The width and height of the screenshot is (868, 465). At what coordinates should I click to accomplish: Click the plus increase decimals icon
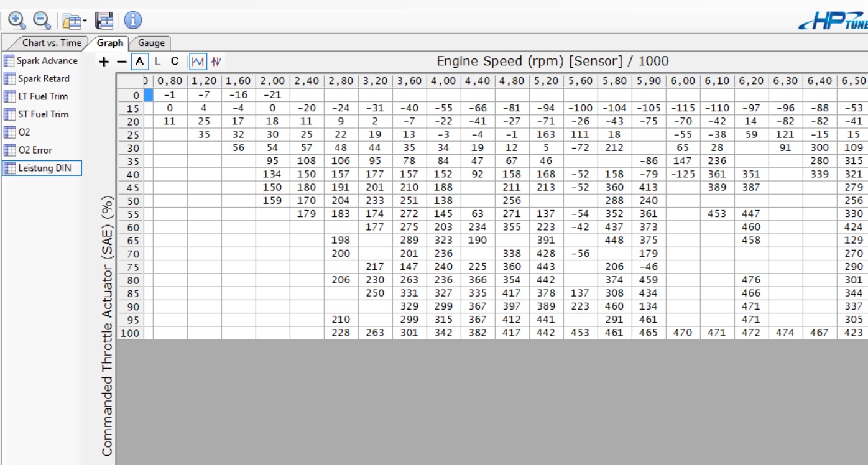click(x=104, y=62)
